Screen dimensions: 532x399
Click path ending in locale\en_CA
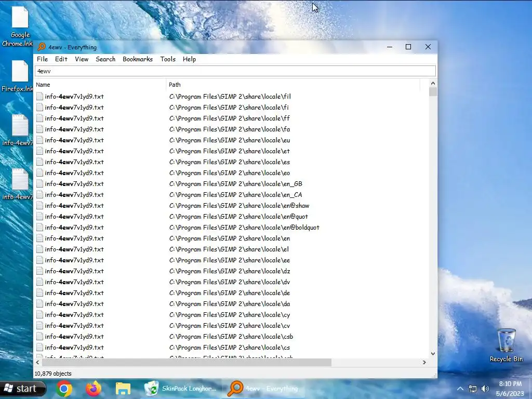pos(236,194)
